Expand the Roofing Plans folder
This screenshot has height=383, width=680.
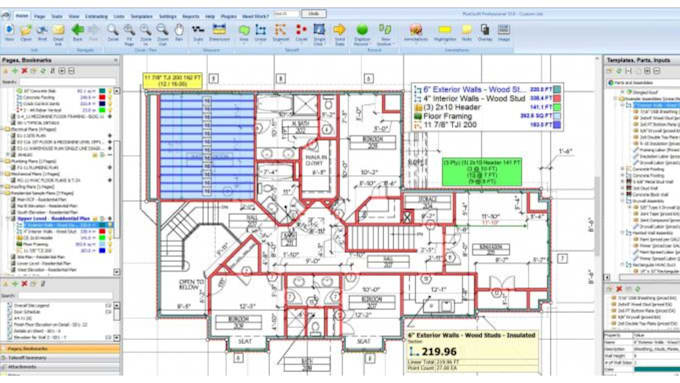(3, 187)
